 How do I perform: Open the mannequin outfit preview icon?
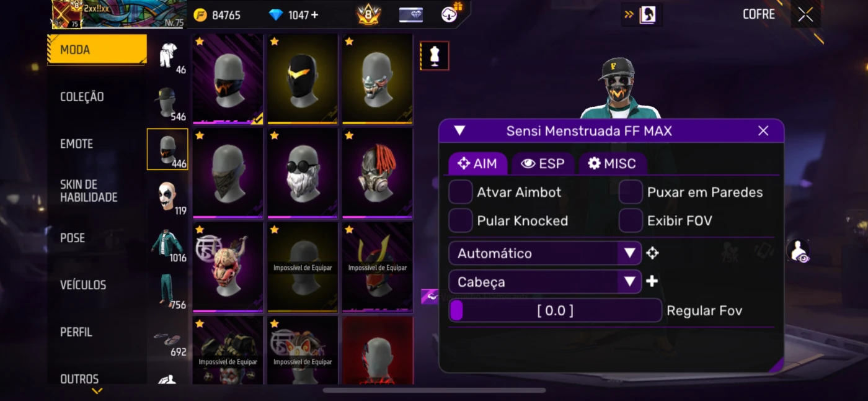coord(435,56)
